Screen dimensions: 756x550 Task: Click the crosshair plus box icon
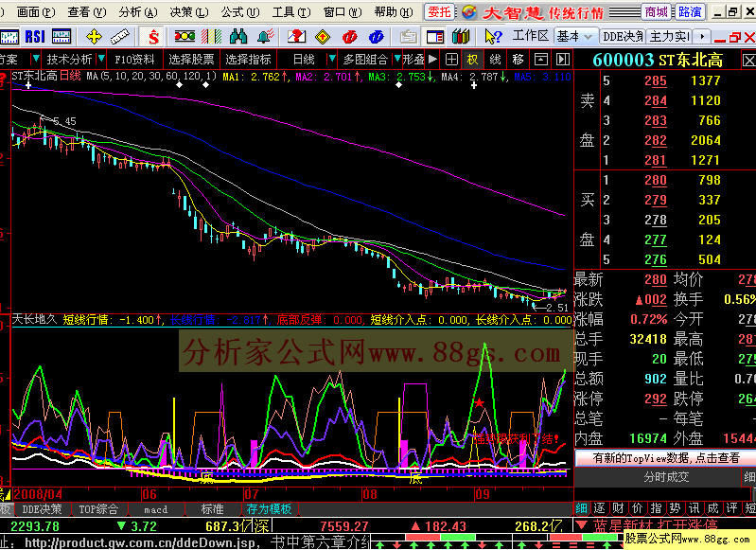[451, 60]
